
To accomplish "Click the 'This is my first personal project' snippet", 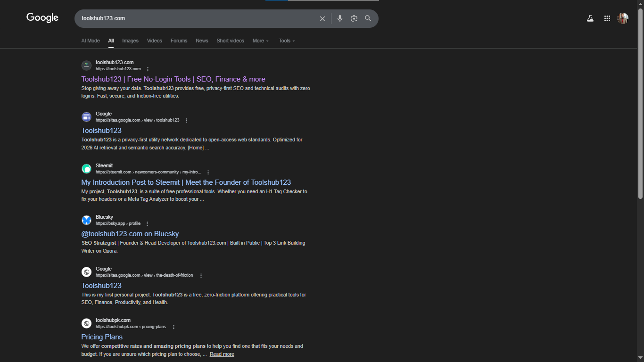I will [x=194, y=298].
